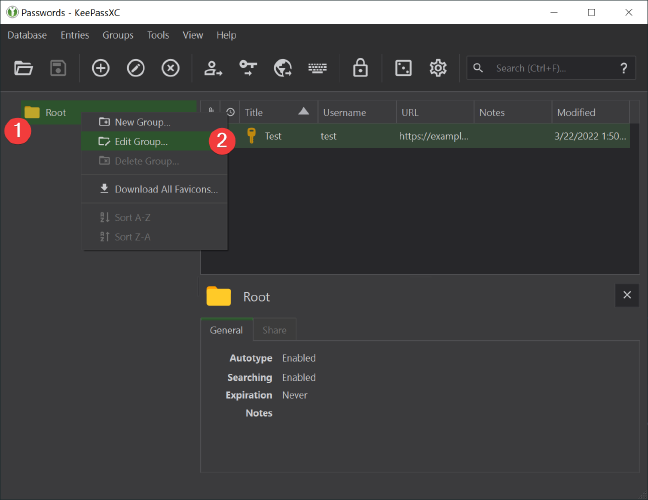Choose Edit Group... from the context menu
The width and height of the screenshot is (648, 500).
(x=155, y=141)
